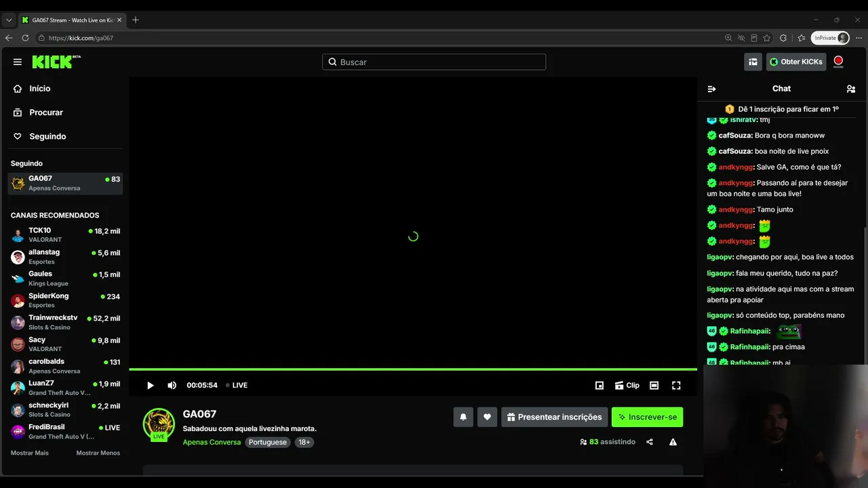Open recommended channel allanstag
The width and height of the screenshot is (868, 488).
click(65, 256)
